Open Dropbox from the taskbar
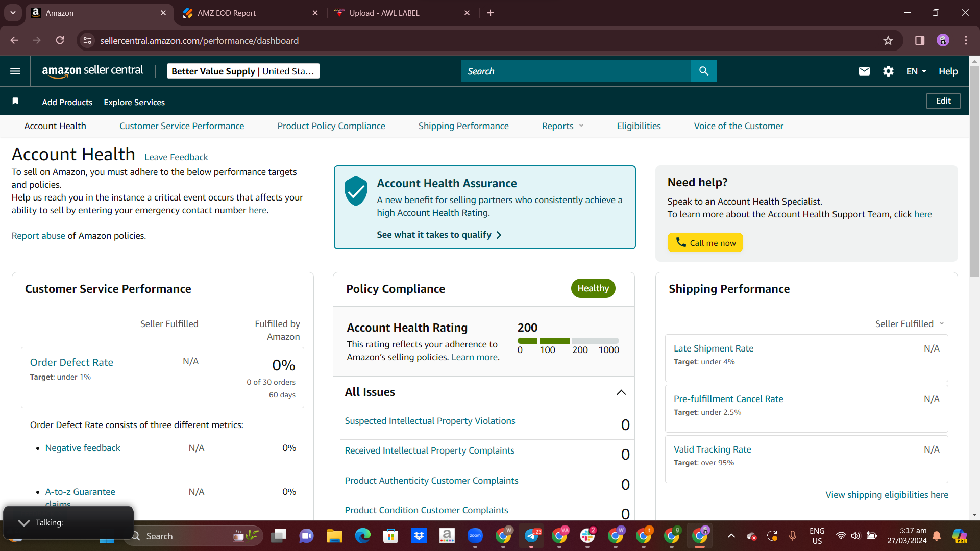This screenshot has height=551, width=980. (x=419, y=536)
